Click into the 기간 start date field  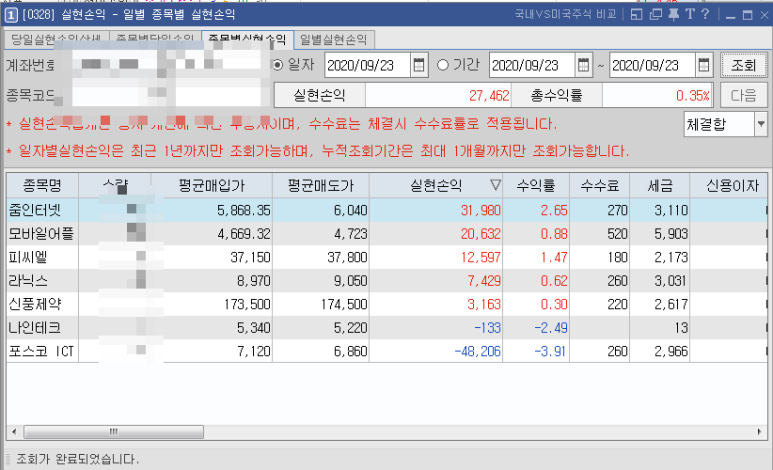click(532, 65)
